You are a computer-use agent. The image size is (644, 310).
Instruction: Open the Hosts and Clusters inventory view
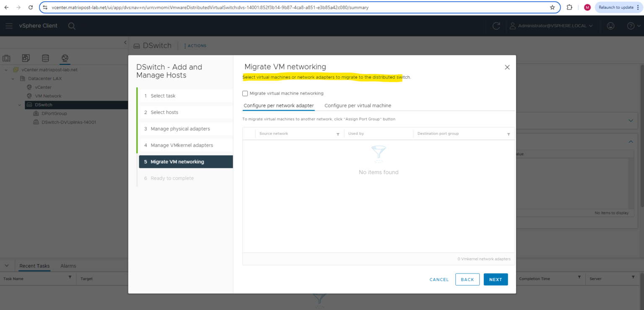(x=6, y=58)
